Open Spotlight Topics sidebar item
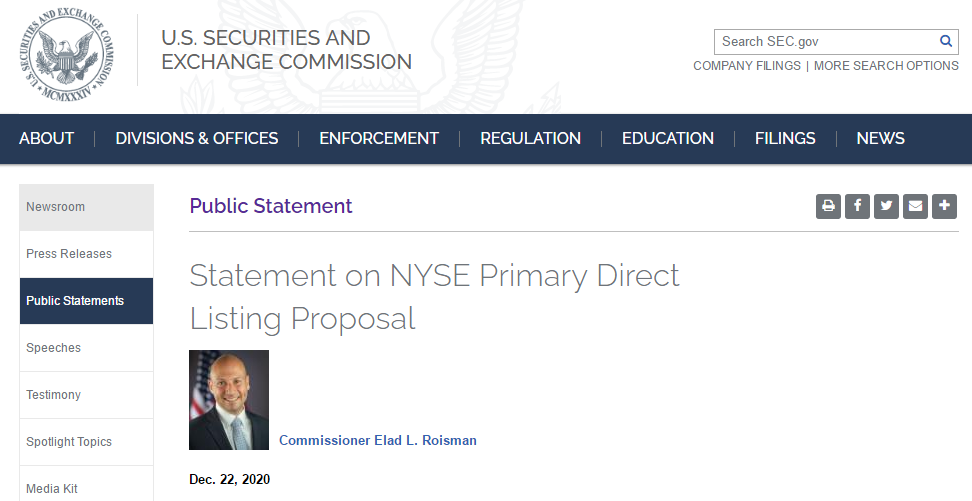This screenshot has height=501, width=972. pos(69,442)
